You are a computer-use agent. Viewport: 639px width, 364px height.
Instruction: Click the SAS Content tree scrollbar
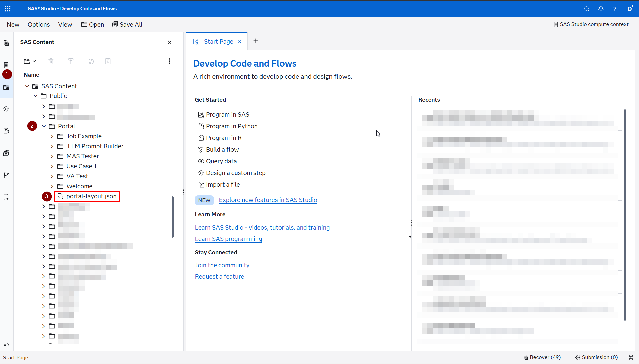(173, 217)
